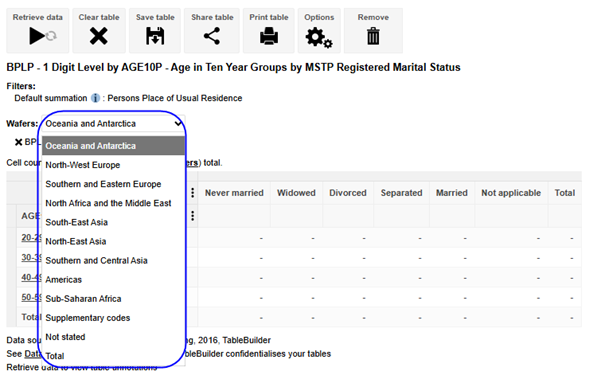Viewport: 601px width, 383px height.
Task: Select Southern and Central Asia option
Action: pyautogui.click(x=113, y=261)
